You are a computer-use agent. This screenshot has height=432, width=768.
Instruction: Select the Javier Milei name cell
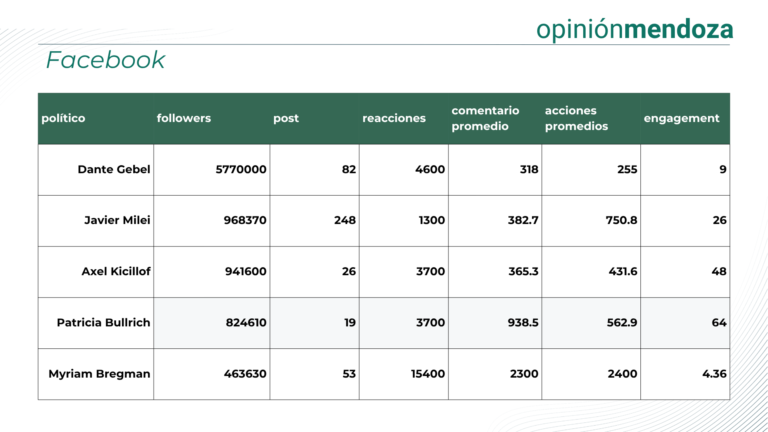[96, 220]
